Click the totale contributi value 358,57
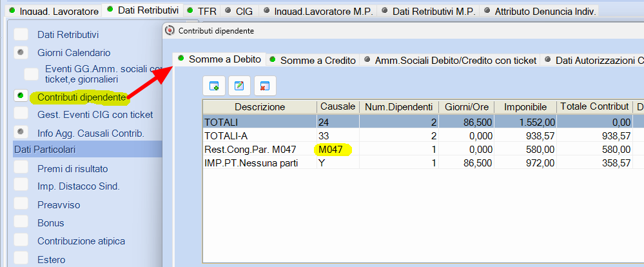This screenshot has width=644, height=267. [x=595, y=163]
